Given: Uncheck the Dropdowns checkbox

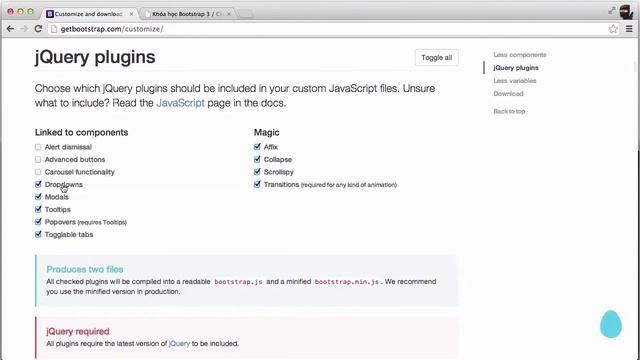Looking at the screenshot, I should (x=38, y=184).
